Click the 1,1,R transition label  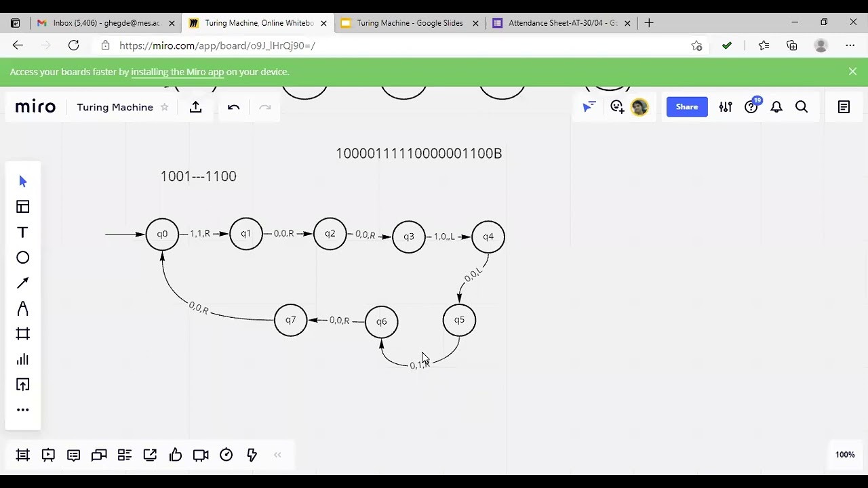tap(200, 233)
